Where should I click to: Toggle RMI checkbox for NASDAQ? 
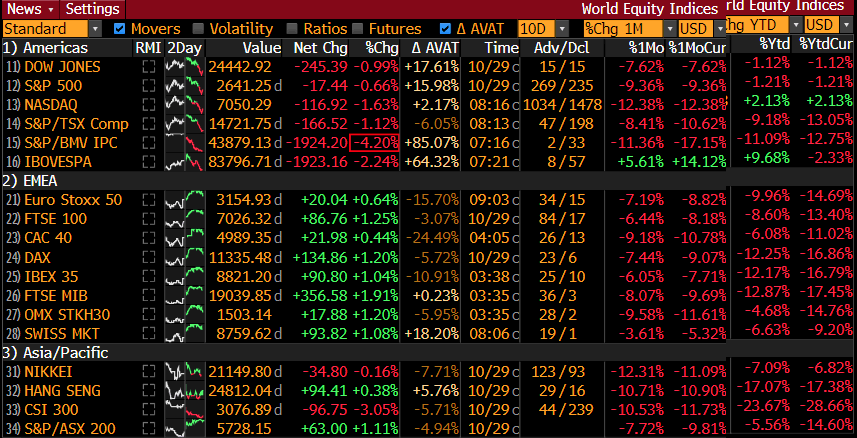[x=148, y=105]
